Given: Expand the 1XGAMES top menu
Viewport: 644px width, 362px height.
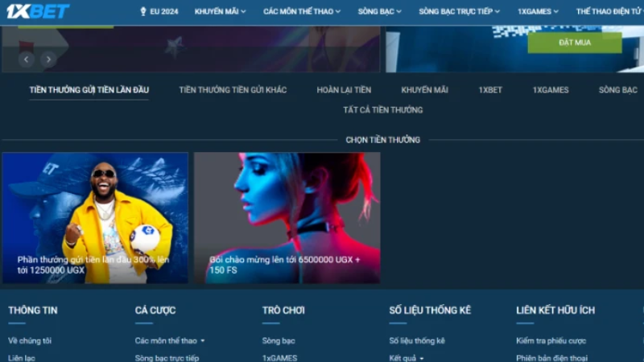Looking at the screenshot, I should pyautogui.click(x=538, y=11).
